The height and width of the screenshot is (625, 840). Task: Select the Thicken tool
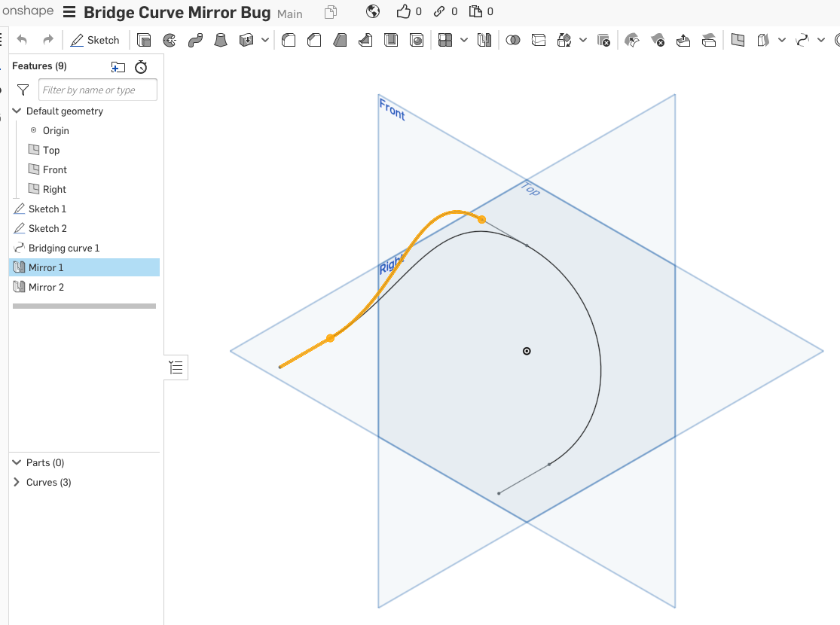click(x=246, y=40)
